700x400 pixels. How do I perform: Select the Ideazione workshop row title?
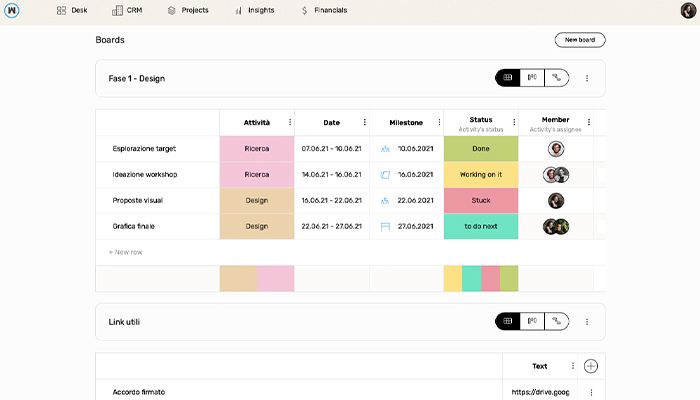145,175
